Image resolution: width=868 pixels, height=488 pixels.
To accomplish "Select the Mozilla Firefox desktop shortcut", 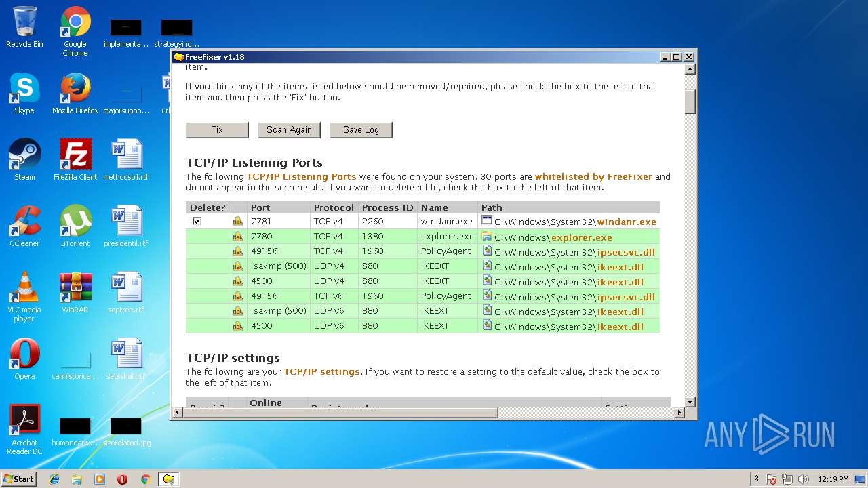I will coord(75,94).
